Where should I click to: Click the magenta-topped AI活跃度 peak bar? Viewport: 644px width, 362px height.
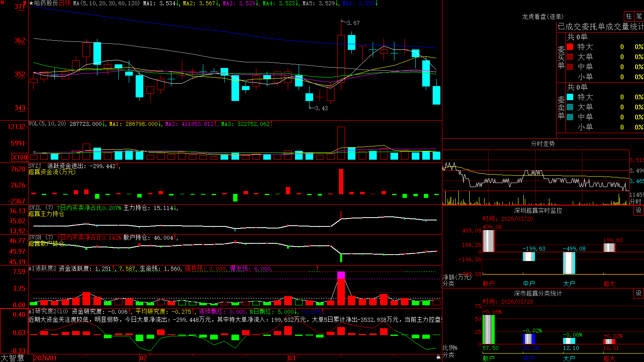coord(341,288)
